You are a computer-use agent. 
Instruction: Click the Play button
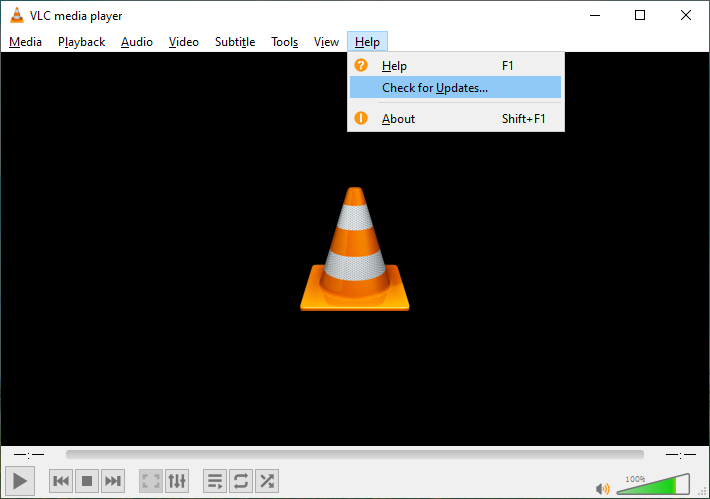pyautogui.click(x=20, y=481)
